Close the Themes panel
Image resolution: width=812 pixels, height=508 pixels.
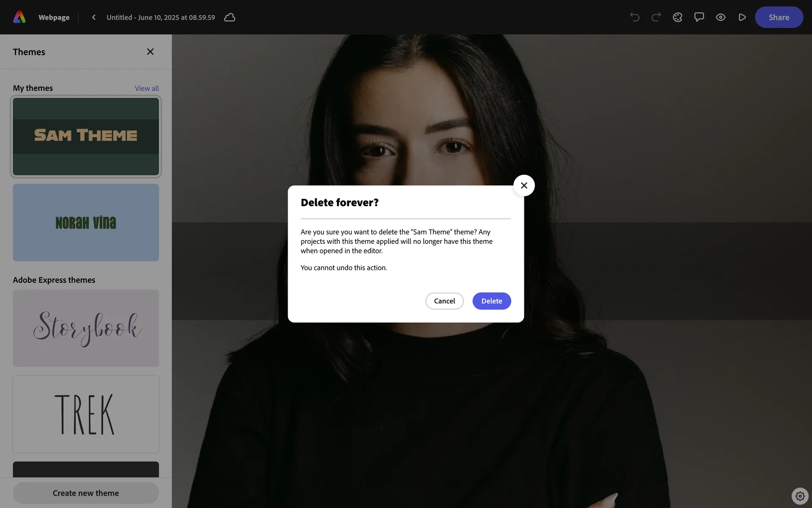[x=150, y=52]
